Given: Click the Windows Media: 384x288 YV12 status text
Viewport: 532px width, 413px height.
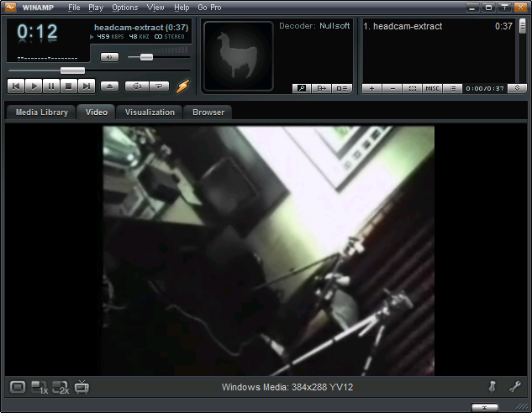Looking at the screenshot, I should pos(287,387).
